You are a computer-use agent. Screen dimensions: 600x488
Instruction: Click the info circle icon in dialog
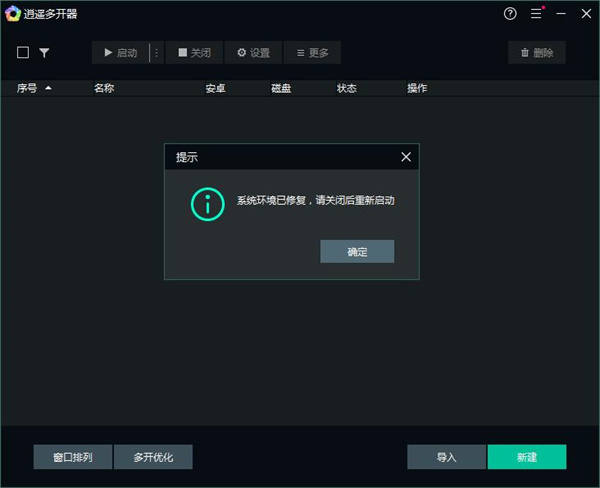pos(207,204)
